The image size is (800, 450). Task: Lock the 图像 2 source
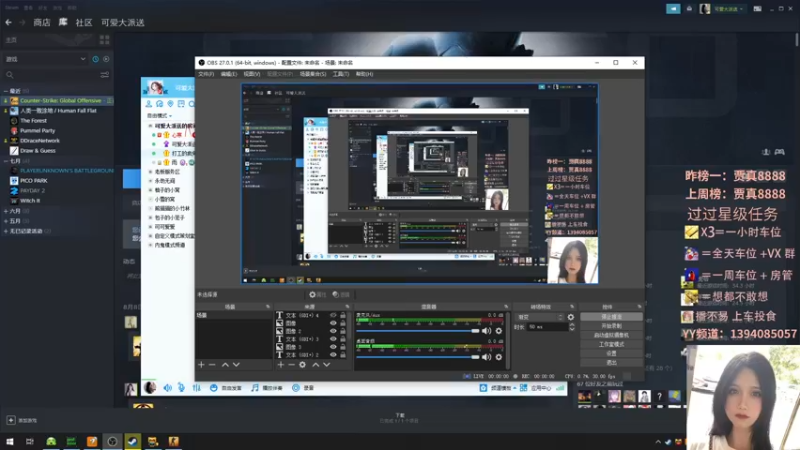click(x=343, y=331)
